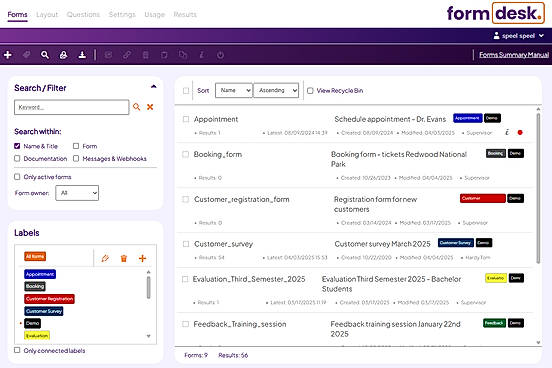Click the magnifier icon in the toolbar

pyautogui.click(x=45, y=55)
